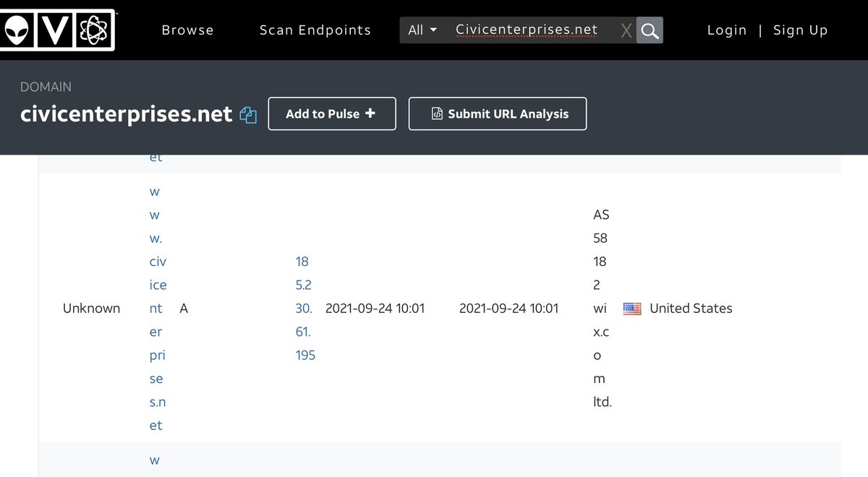Click the civicenterprises.net domain heading
868x477 pixels.
pyautogui.click(x=127, y=114)
